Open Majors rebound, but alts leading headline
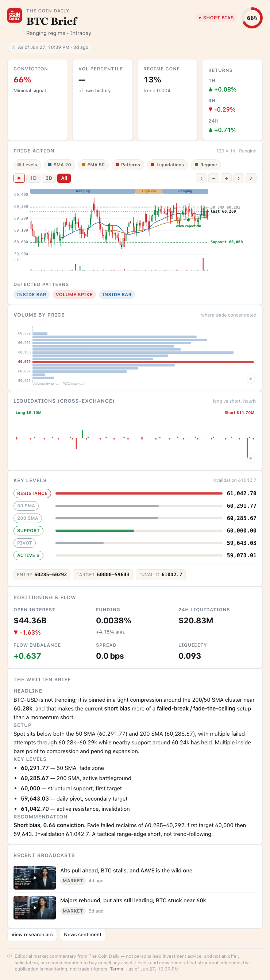Image resolution: width=270 pixels, height=980 pixels. tap(133, 900)
